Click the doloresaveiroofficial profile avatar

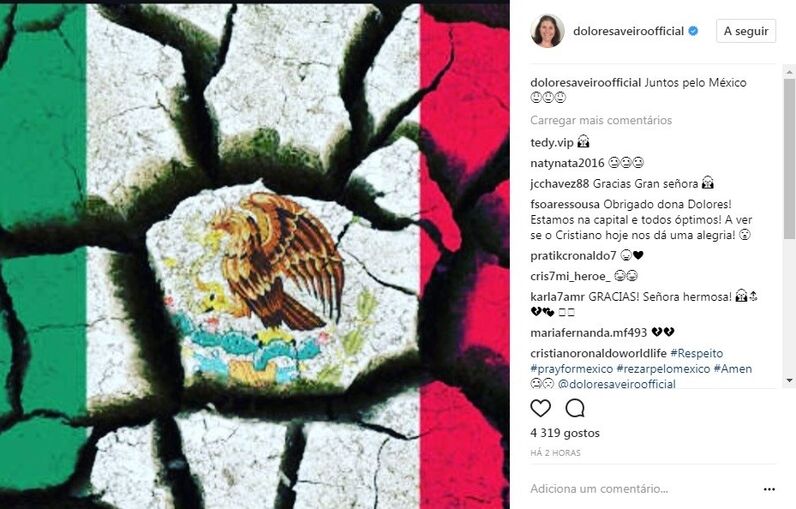click(x=547, y=31)
